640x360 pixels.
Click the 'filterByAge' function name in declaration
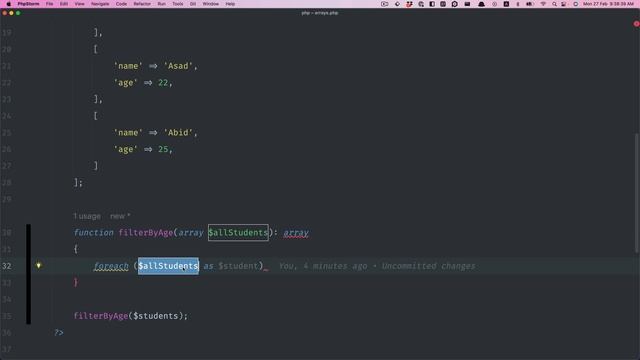pos(146,233)
